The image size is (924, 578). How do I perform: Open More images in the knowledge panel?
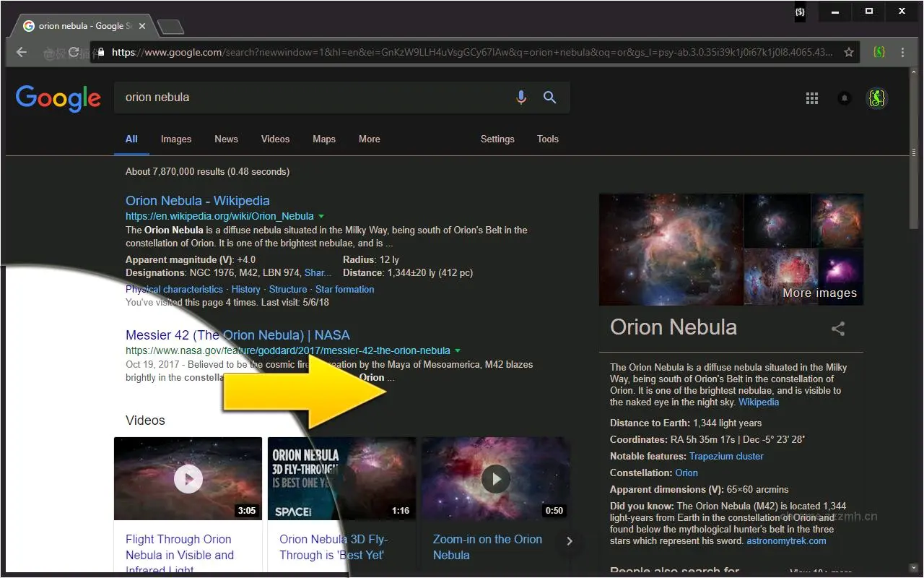[x=819, y=293]
